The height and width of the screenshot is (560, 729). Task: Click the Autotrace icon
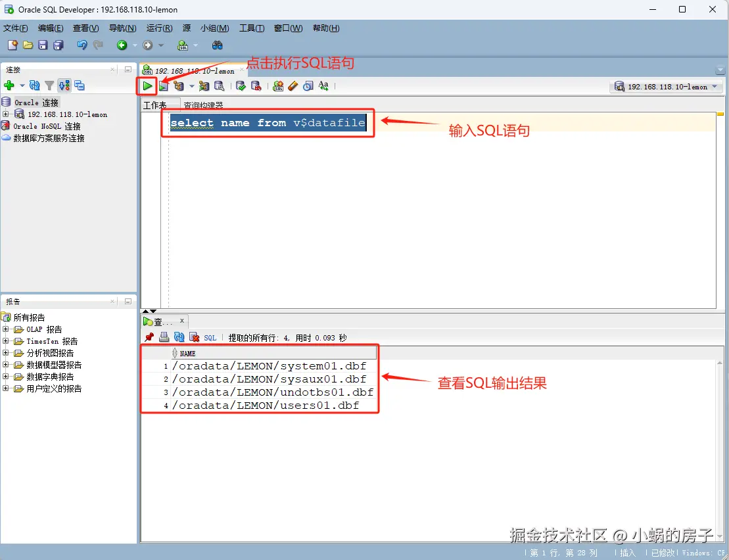[204, 86]
